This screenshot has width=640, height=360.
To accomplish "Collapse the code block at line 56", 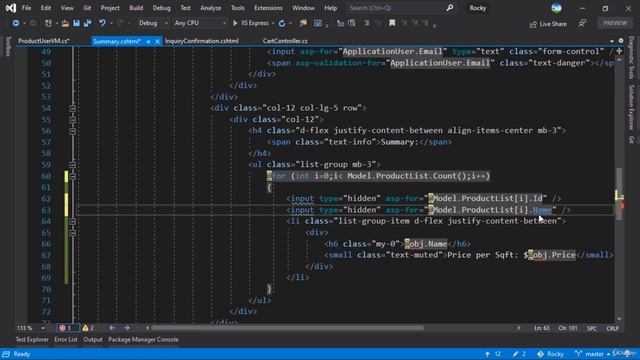I will 72,131.
